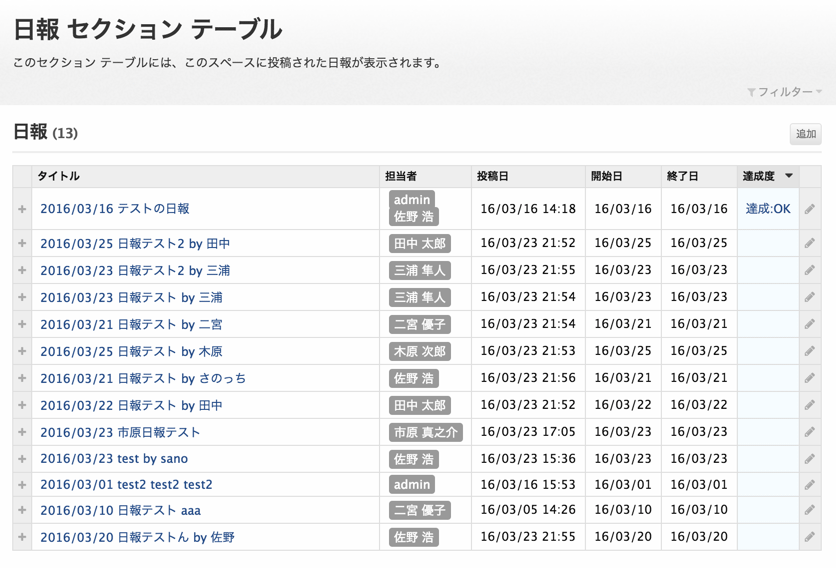This screenshot has height=568, width=836.
Task: Click the 達成度 column sort arrow
Action: coord(788,176)
